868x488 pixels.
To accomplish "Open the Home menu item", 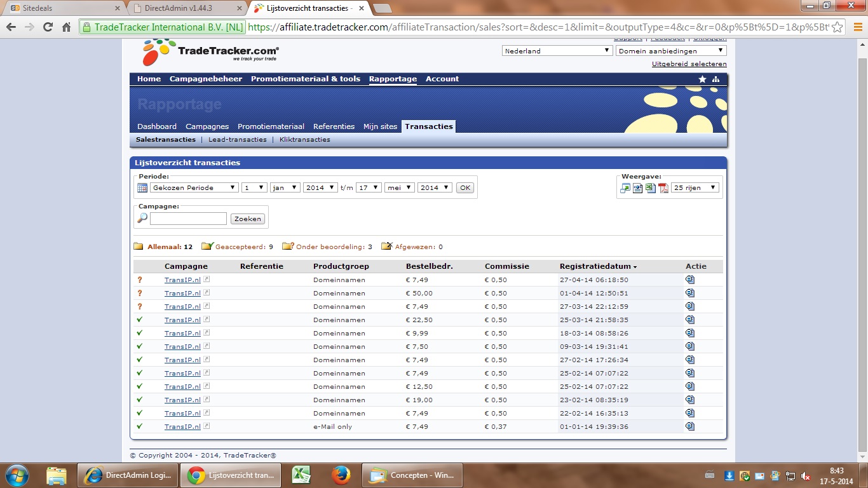I will 149,79.
